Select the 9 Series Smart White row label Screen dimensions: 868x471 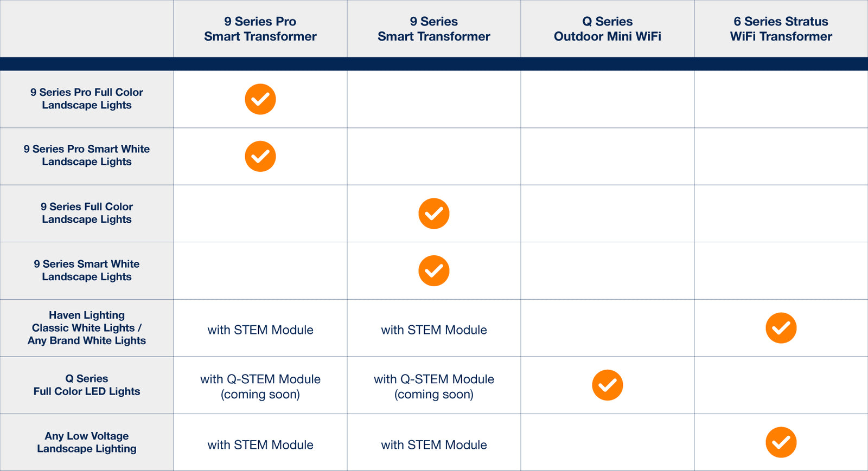click(x=87, y=270)
